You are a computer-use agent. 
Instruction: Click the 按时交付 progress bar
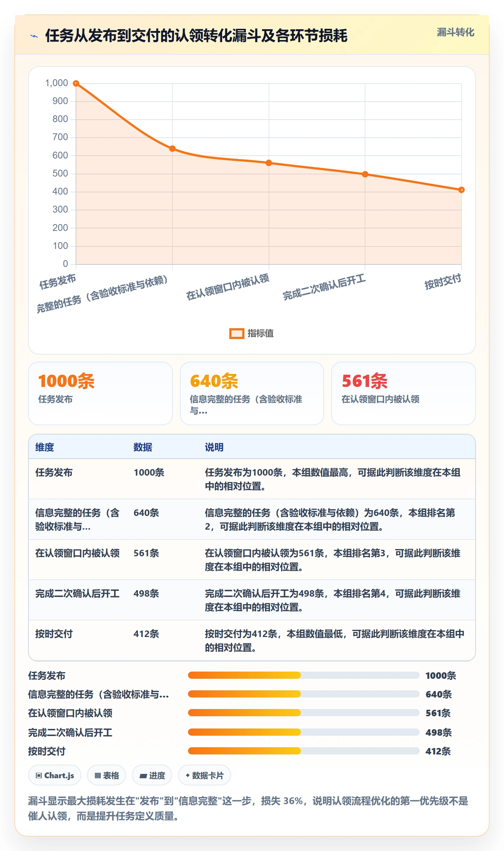tap(303, 751)
